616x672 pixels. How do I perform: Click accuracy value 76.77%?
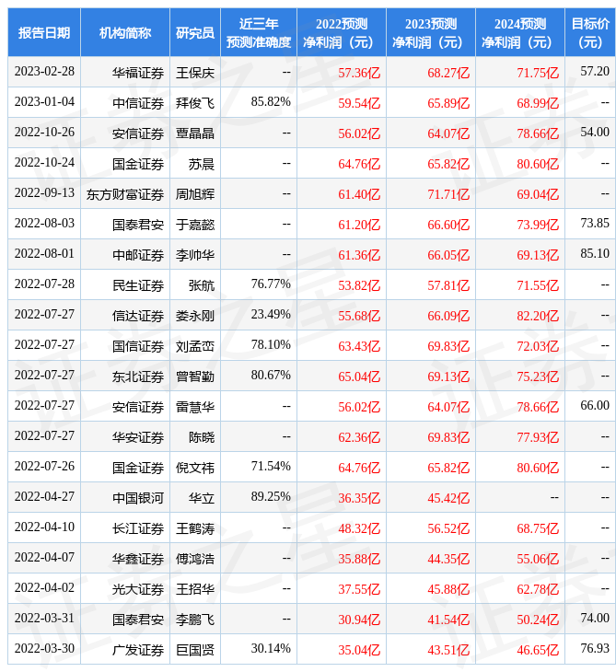[271, 284]
